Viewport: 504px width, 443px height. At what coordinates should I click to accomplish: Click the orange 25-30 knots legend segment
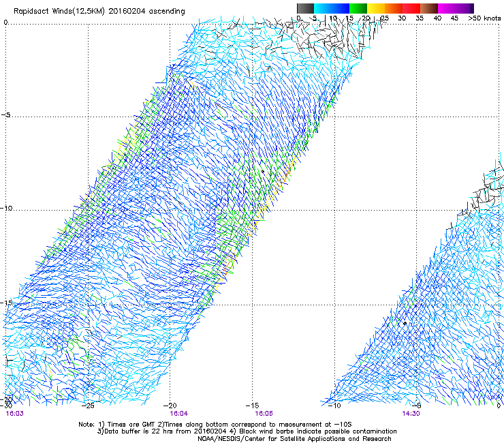394,8
